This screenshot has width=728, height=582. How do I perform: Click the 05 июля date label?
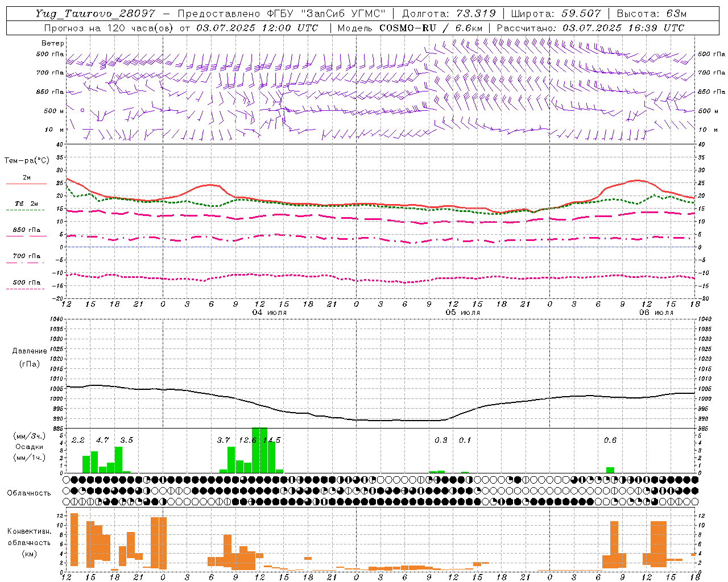tap(462, 313)
